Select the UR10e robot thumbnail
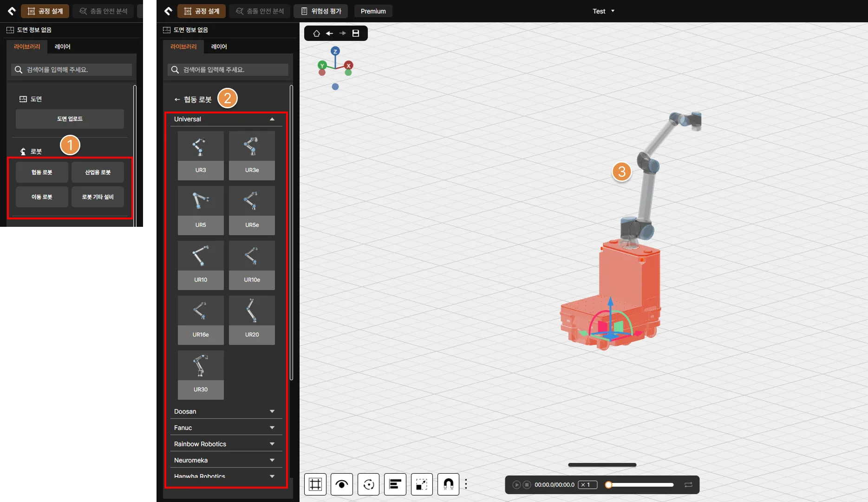Viewport: 868px width, 502px height. 252,265
